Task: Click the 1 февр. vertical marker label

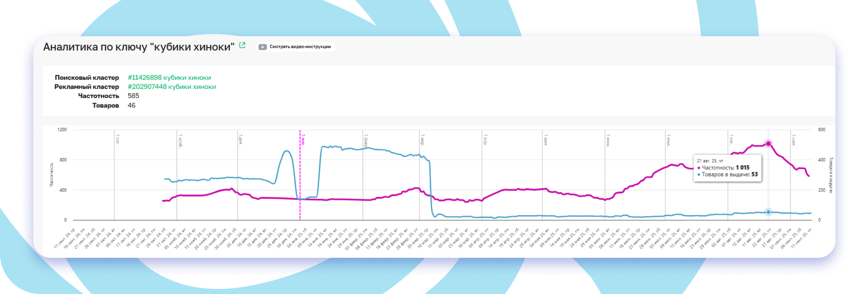Action: pyautogui.click(x=366, y=140)
